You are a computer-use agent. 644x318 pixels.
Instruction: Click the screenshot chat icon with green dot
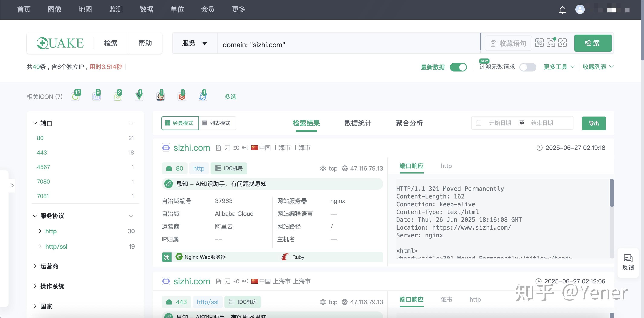click(551, 43)
